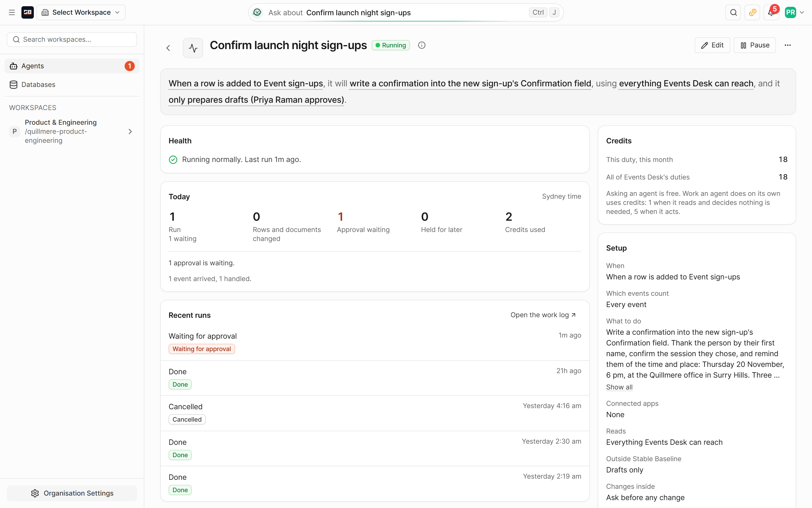Open Databases in the sidebar
The width and height of the screenshot is (812, 508).
[72, 84]
